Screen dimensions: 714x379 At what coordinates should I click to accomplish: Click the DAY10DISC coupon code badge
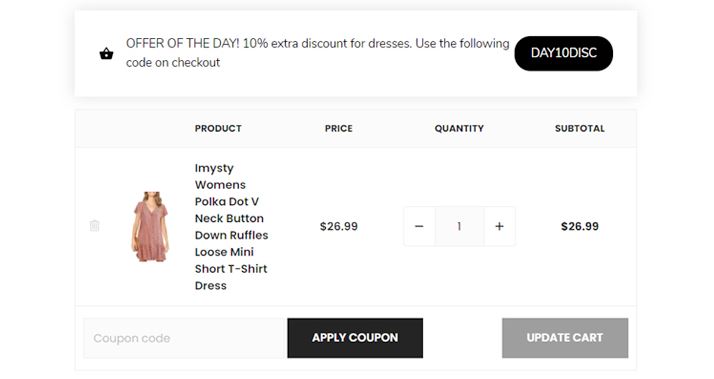pyautogui.click(x=564, y=53)
